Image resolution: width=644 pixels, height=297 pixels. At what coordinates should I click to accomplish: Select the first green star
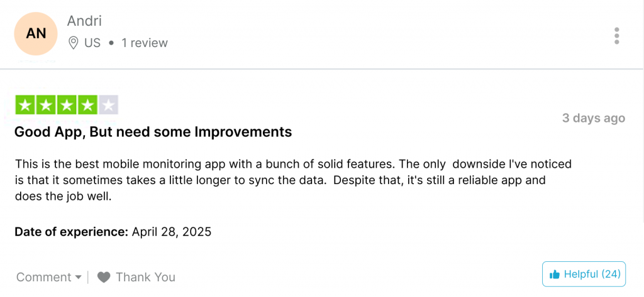[25, 105]
